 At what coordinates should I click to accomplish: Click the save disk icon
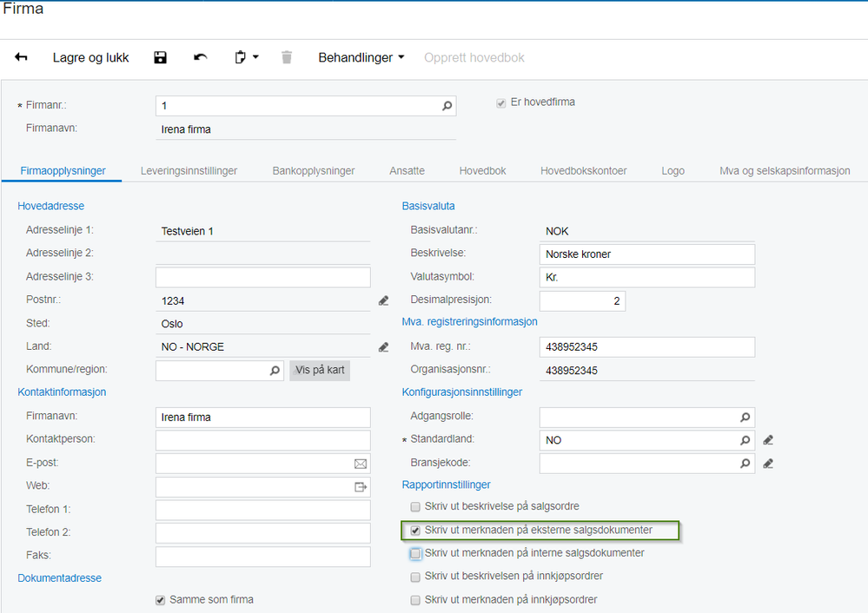[160, 57]
